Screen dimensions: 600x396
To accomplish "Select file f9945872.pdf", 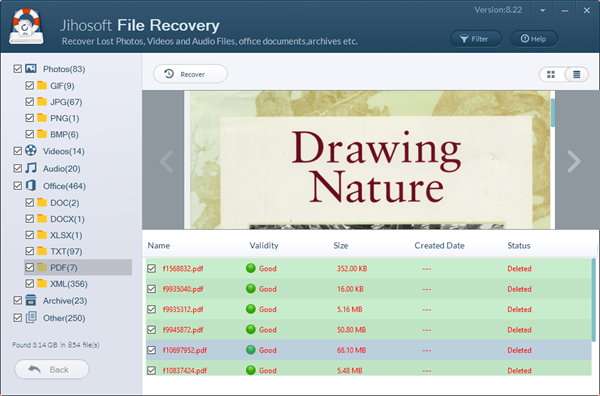I will pyautogui.click(x=183, y=329).
